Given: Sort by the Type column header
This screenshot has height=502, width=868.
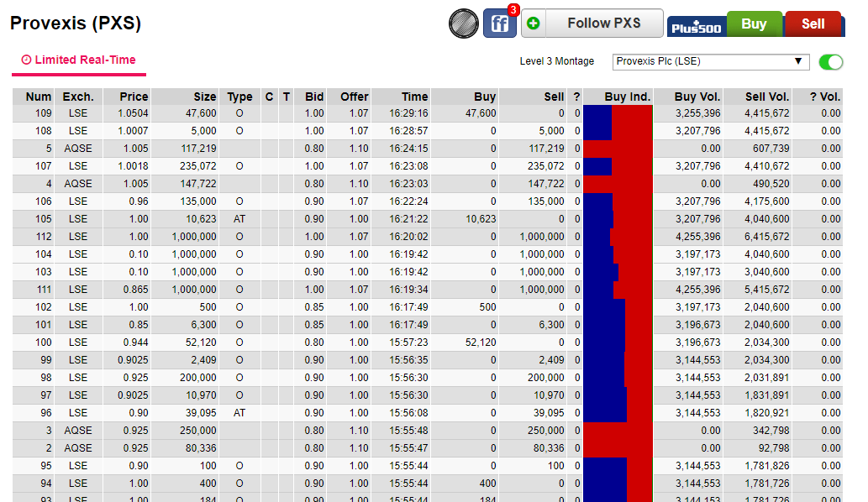Looking at the screenshot, I should coord(239,97).
